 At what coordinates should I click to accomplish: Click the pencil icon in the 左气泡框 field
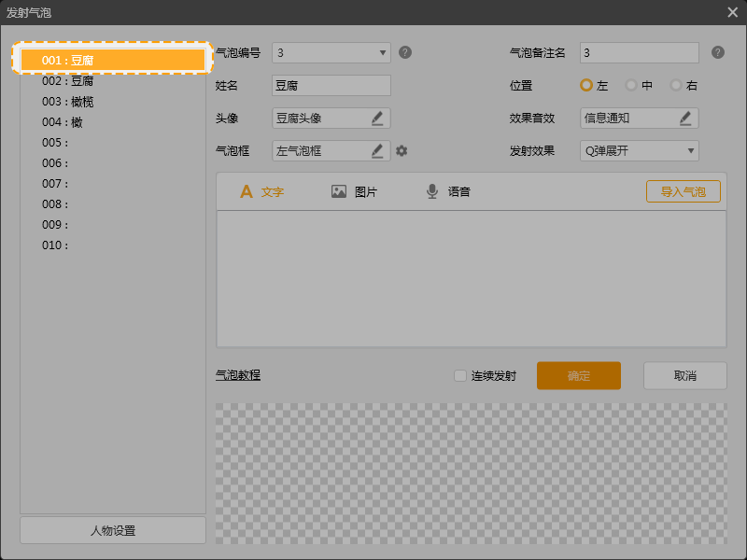pyautogui.click(x=377, y=150)
